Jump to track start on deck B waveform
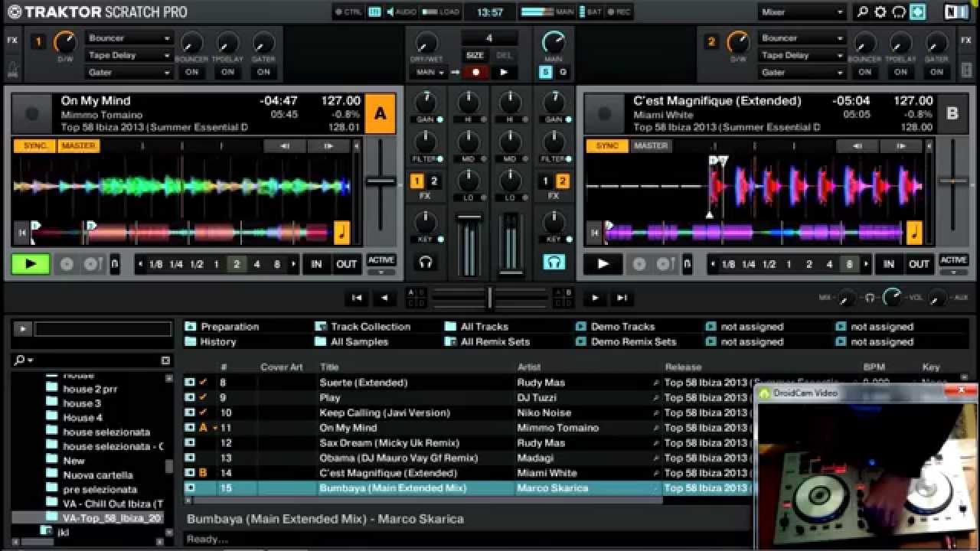Image resolution: width=980 pixels, height=551 pixels. pyautogui.click(x=594, y=232)
